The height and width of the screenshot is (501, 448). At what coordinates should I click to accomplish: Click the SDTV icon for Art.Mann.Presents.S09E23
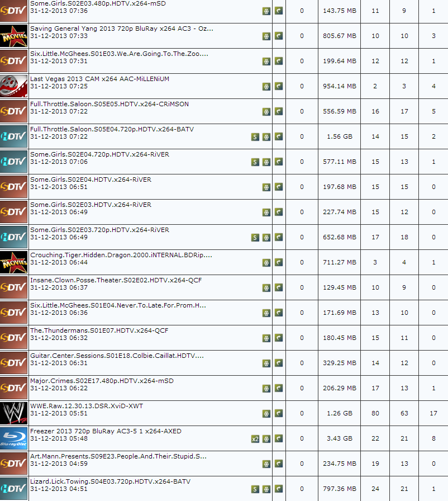pos(14,464)
